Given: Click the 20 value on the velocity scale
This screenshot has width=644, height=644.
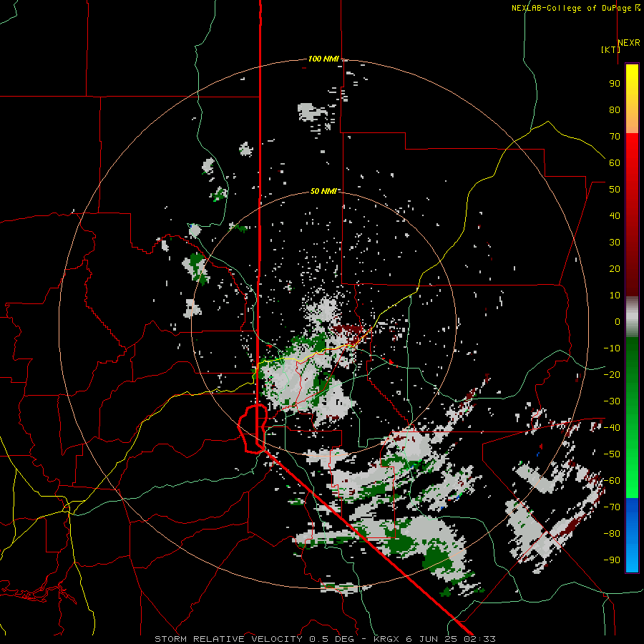Looking at the screenshot, I should coord(615,268).
